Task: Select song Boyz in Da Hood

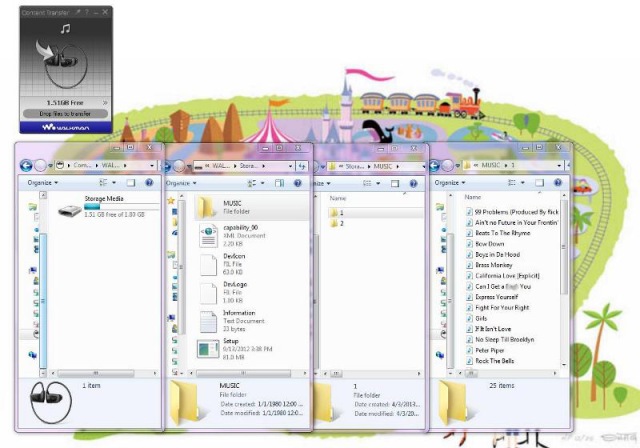Action: pos(493,254)
